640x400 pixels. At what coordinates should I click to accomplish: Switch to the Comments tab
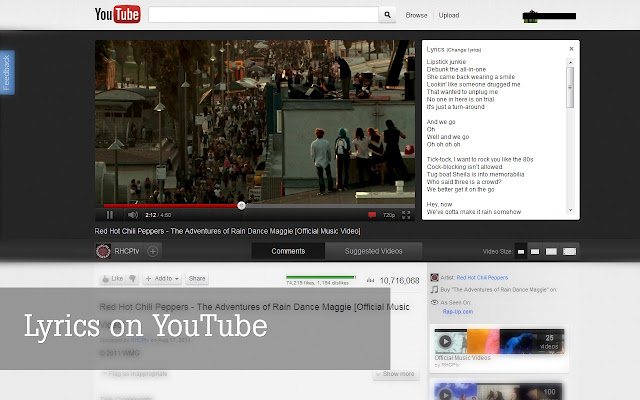(x=288, y=251)
